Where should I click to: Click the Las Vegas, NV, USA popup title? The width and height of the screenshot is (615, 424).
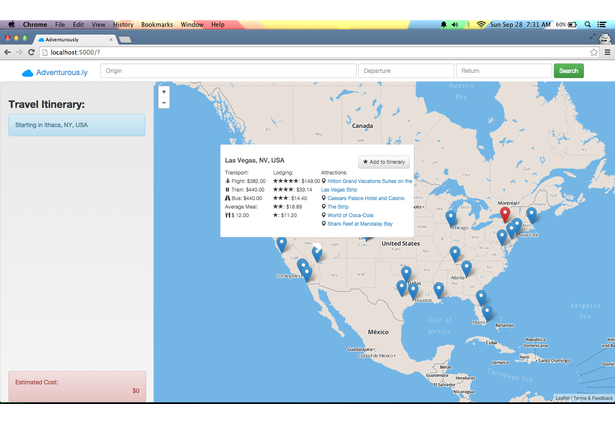255,160
